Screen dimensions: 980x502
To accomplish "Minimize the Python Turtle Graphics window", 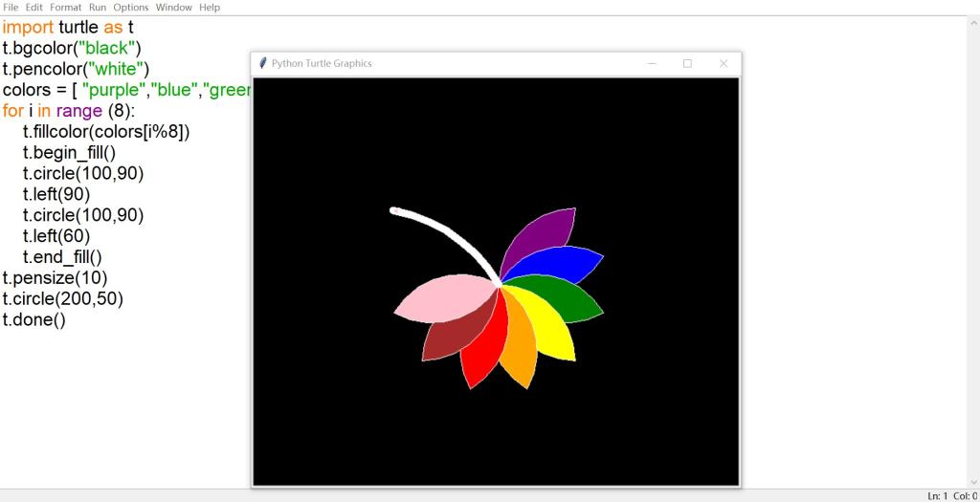I will [x=652, y=63].
